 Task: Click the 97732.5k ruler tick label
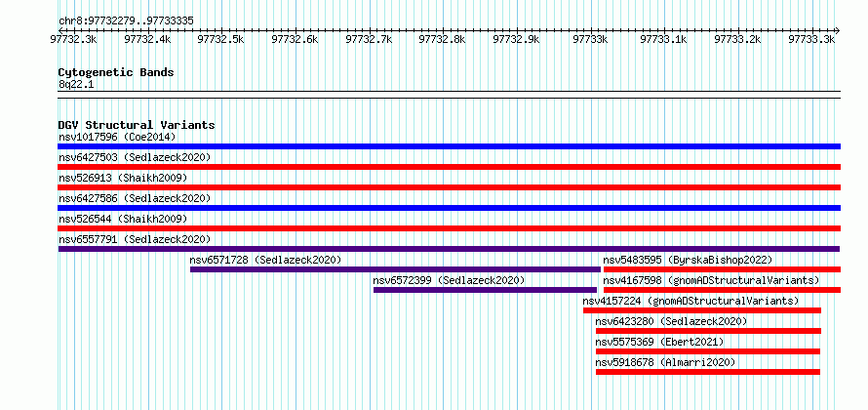(x=221, y=39)
